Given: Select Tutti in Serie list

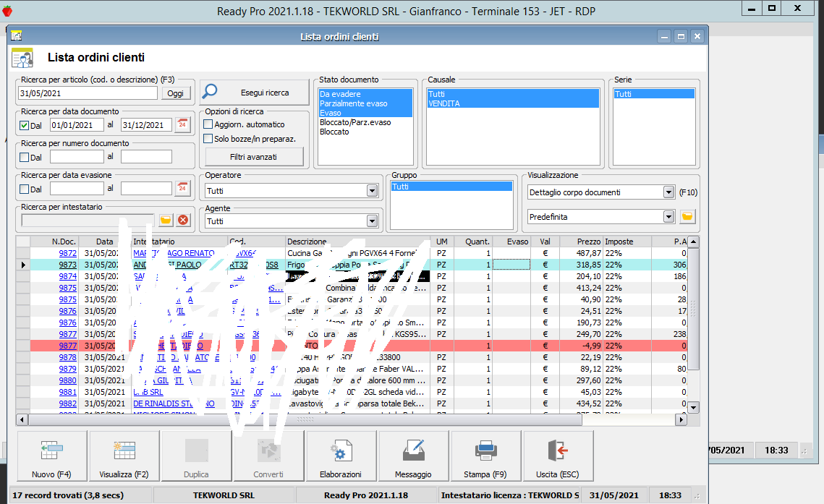Looking at the screenshot, I should (x=654, y=94).
